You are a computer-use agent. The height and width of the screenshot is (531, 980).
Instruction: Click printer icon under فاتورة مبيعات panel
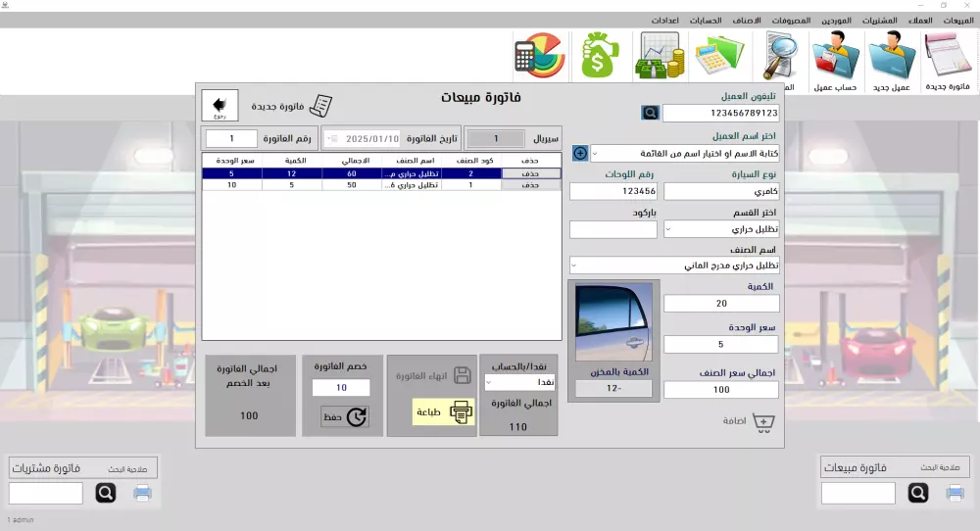coord(955,493)
